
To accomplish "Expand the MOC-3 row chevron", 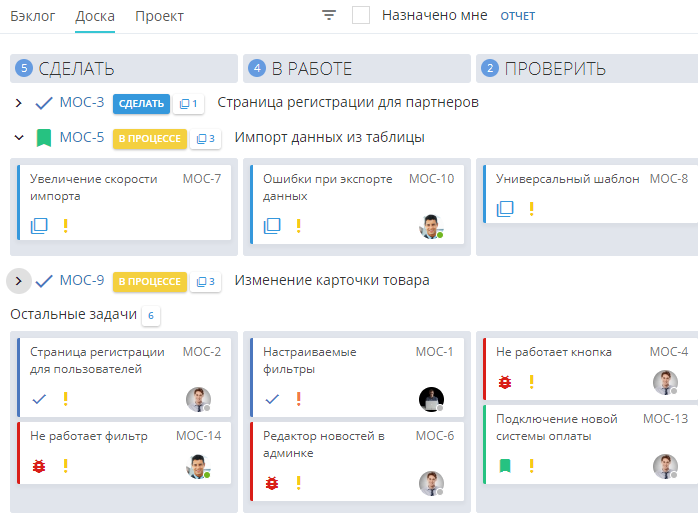I will pyautogui.click(x=18, y=103).
